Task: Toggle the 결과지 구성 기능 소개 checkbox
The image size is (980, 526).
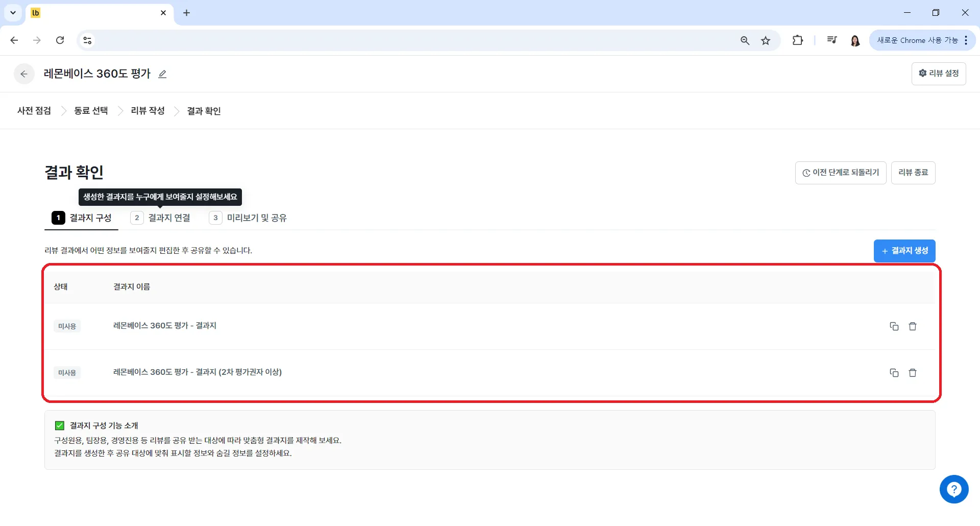Action: coord(60,425)
